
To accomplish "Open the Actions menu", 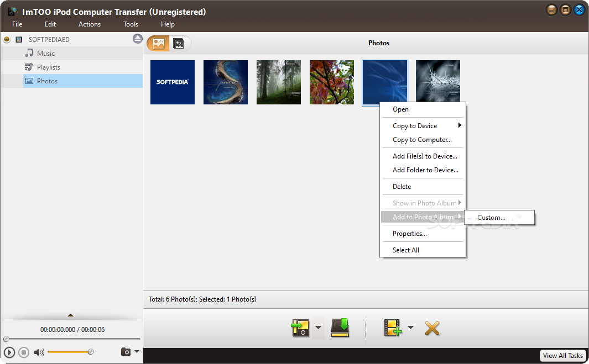I will (x=90, y=24).
